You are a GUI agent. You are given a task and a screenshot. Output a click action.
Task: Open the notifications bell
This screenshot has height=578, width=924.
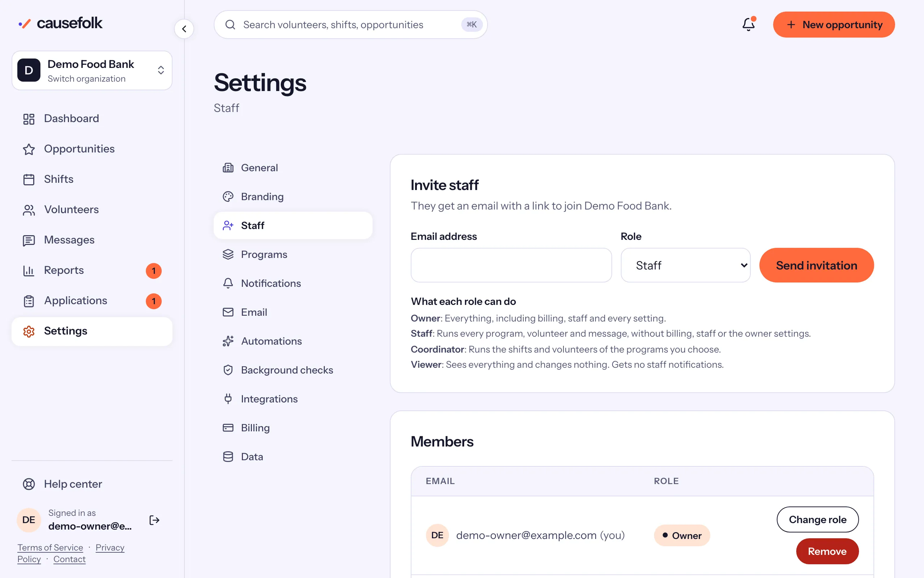click(x=748, y=25)
